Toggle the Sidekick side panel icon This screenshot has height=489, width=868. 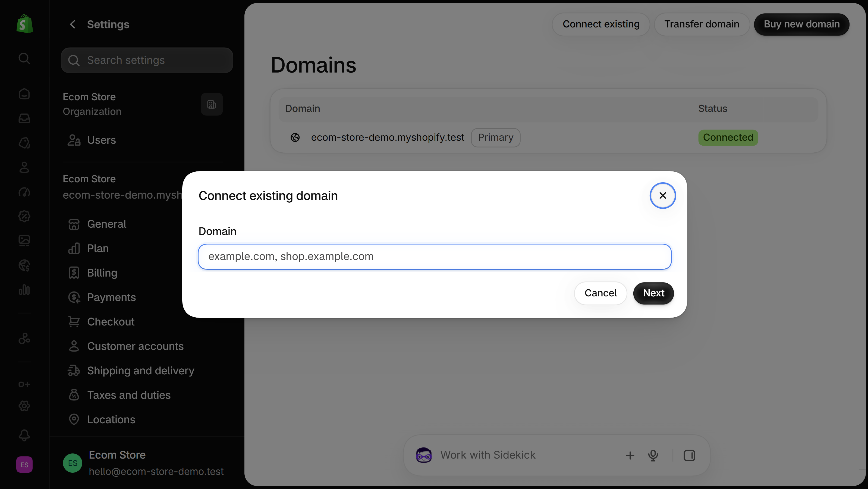pyautogui.click(x=689, y=456)
